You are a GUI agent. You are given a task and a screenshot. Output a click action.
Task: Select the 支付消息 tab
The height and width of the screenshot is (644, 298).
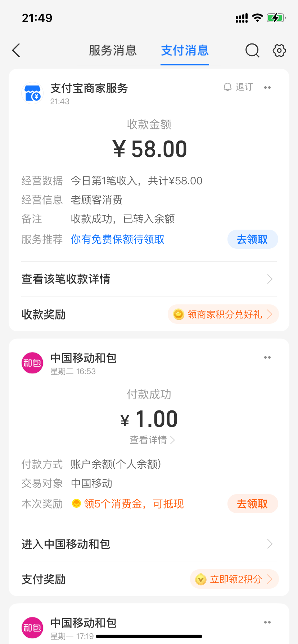coord(185,51)
